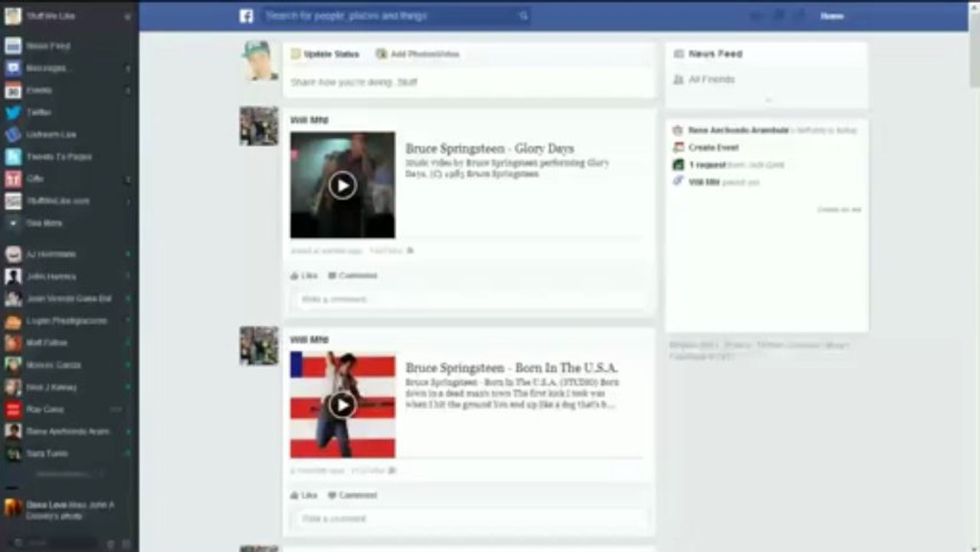
Task: Expand the news feed filter arrow under All Friends
Action: [x=768, y=100]
